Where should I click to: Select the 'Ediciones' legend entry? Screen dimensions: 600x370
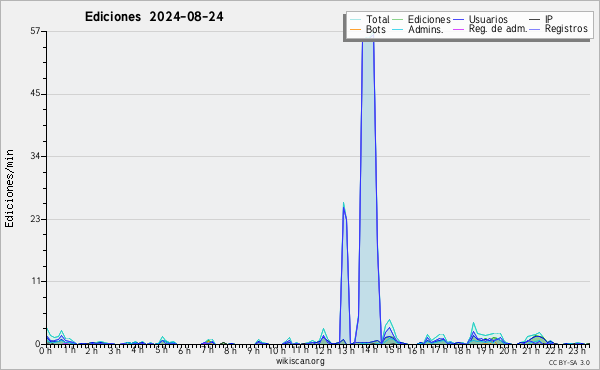point(429,19)
